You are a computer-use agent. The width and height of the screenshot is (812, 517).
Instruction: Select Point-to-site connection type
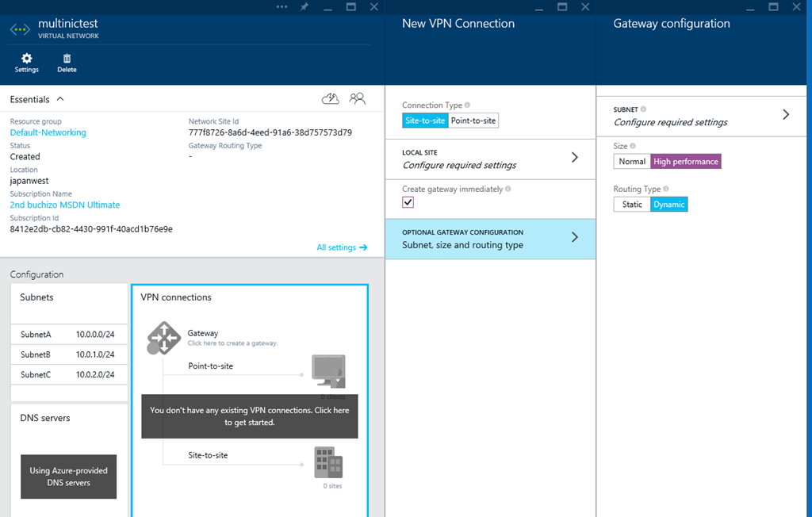pyautogui.click(x=473, y=121)
